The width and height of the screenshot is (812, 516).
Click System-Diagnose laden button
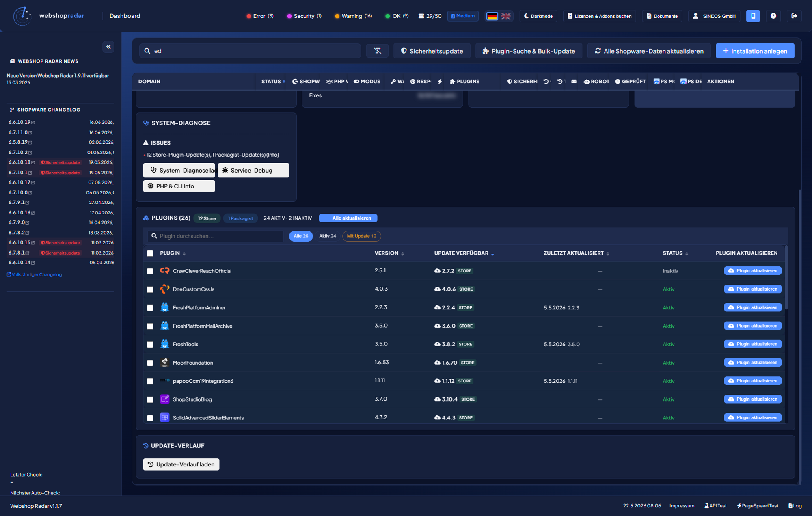click(x=179, y=171)
